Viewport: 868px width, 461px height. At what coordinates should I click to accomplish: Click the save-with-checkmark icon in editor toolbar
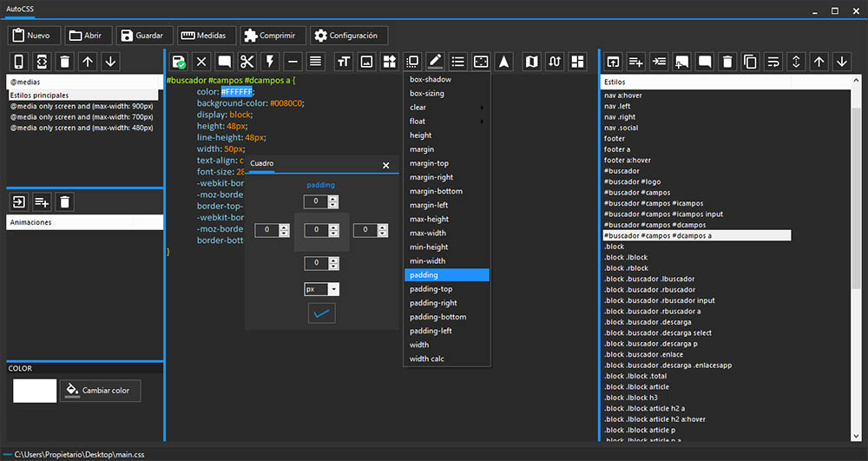click(x=178, y=62)
